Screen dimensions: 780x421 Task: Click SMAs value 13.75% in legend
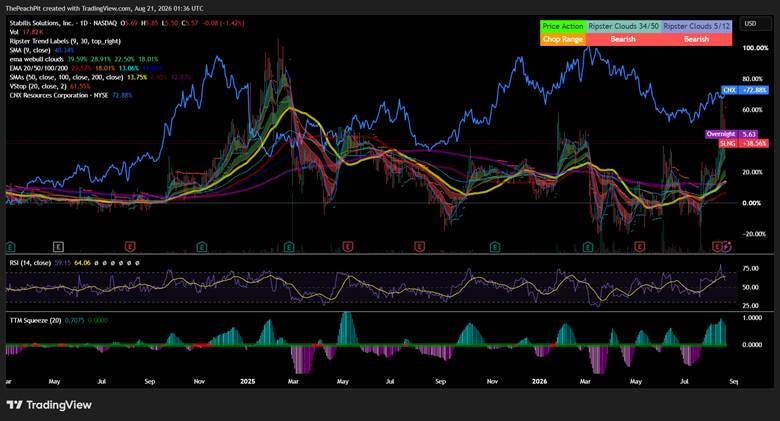pos(137,77)
